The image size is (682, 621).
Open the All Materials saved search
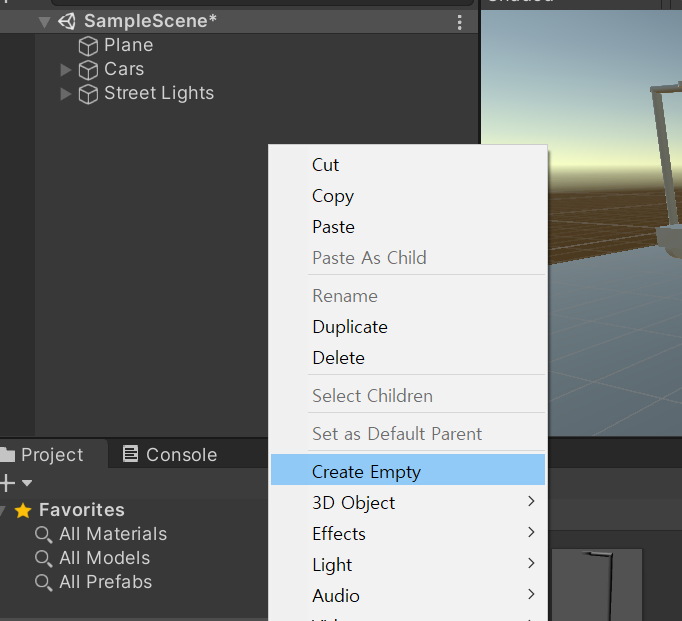113,534
